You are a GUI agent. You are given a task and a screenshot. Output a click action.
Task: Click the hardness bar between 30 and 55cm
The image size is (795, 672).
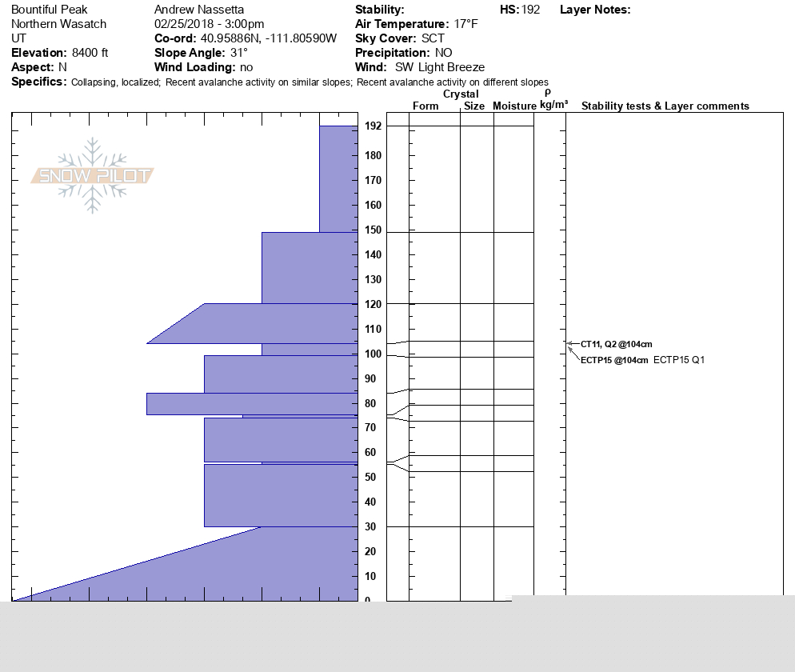pyautogui.click(x=281, y=495)
